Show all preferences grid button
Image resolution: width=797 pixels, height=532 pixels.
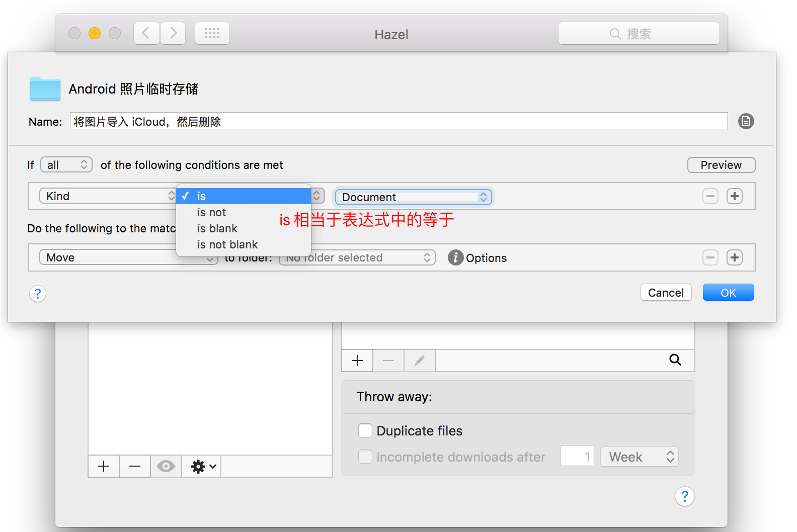tap(212, 34)
